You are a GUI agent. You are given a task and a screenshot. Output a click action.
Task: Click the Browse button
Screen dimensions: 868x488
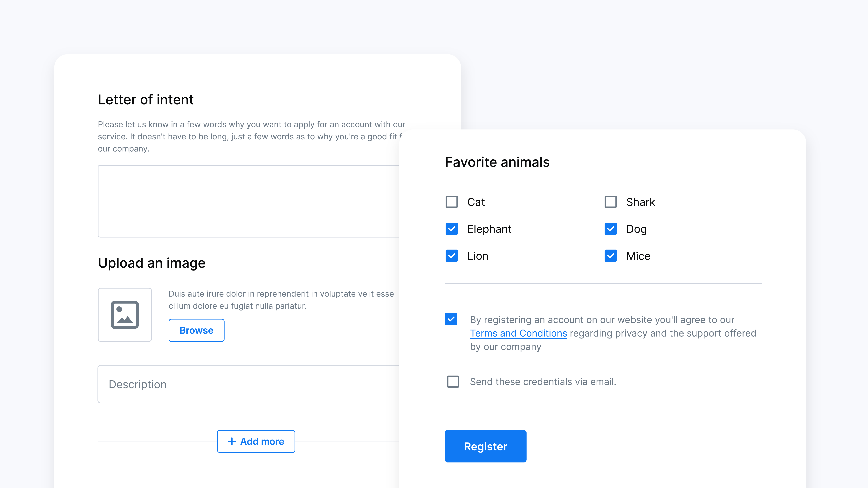pos(196,330)
